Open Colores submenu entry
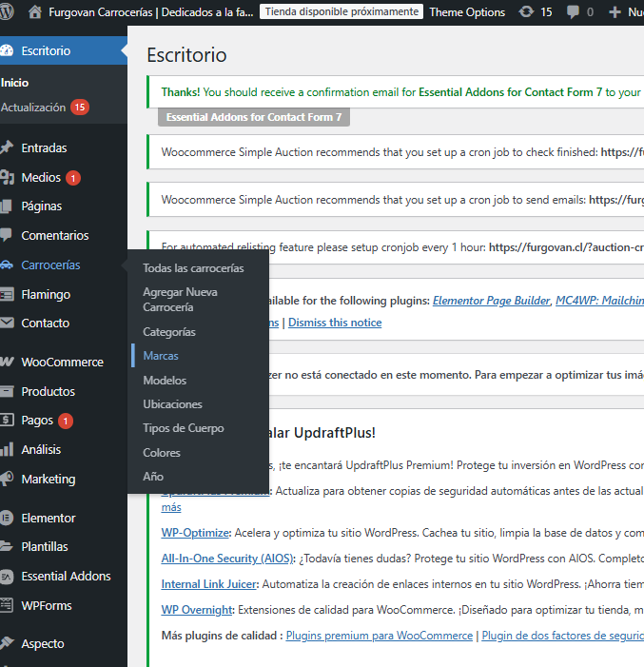This screenshot has width=644, height=667. 162,453
